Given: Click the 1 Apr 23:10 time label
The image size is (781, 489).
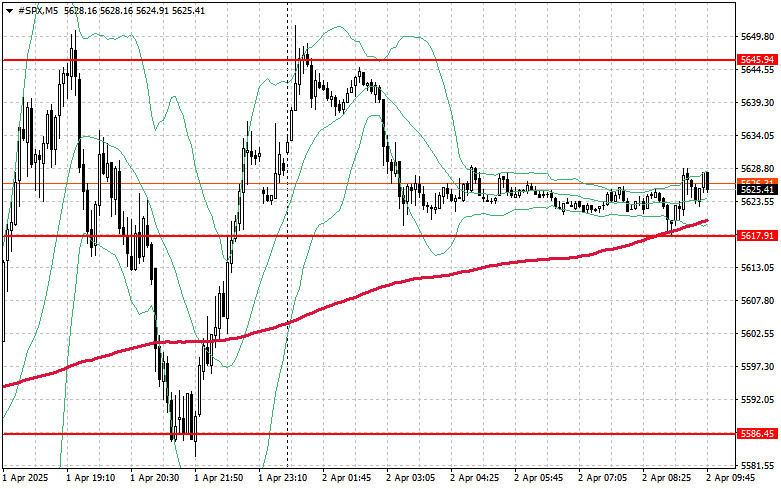Looking at the screenshot, I should pyautogui.click(x=282, y=478).
